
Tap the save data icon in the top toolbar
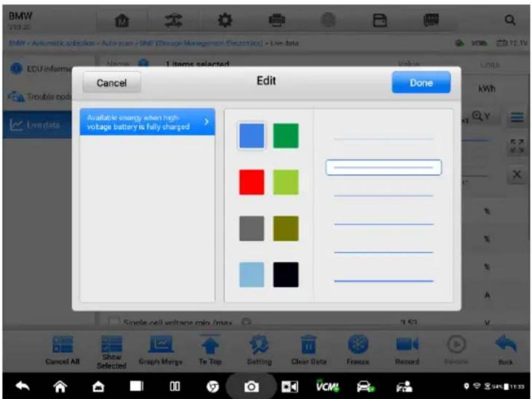(x=380, y=21)
